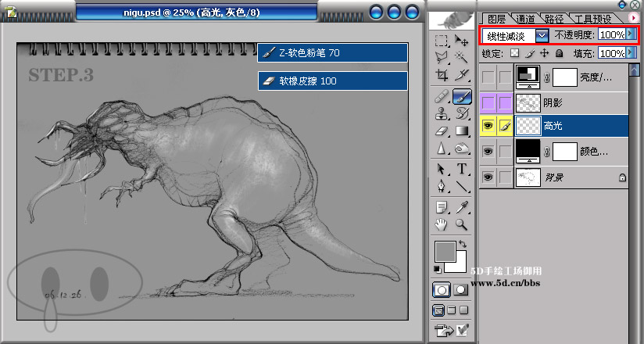Select the Move tool
Viewport: 644px width, 344px height.
462,41
